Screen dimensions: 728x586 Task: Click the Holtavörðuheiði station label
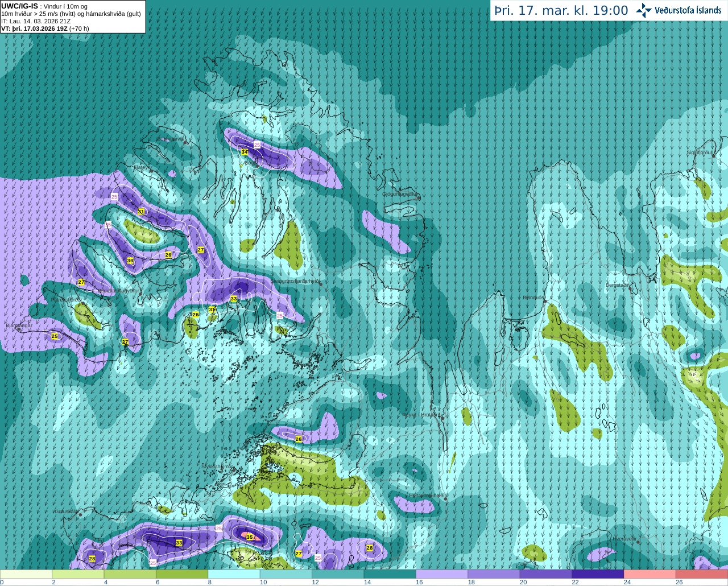click(x=427, y=496)
